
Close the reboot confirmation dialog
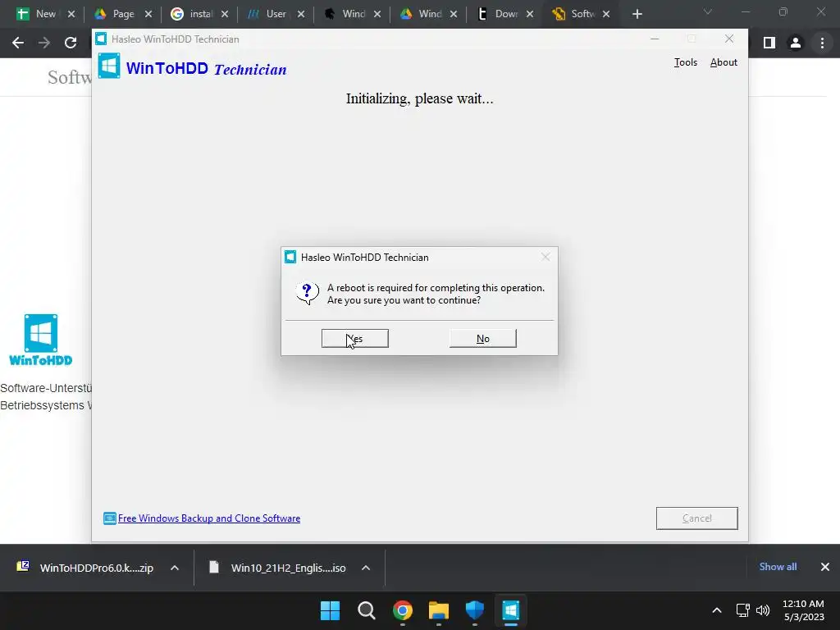[x=546, y=257]
